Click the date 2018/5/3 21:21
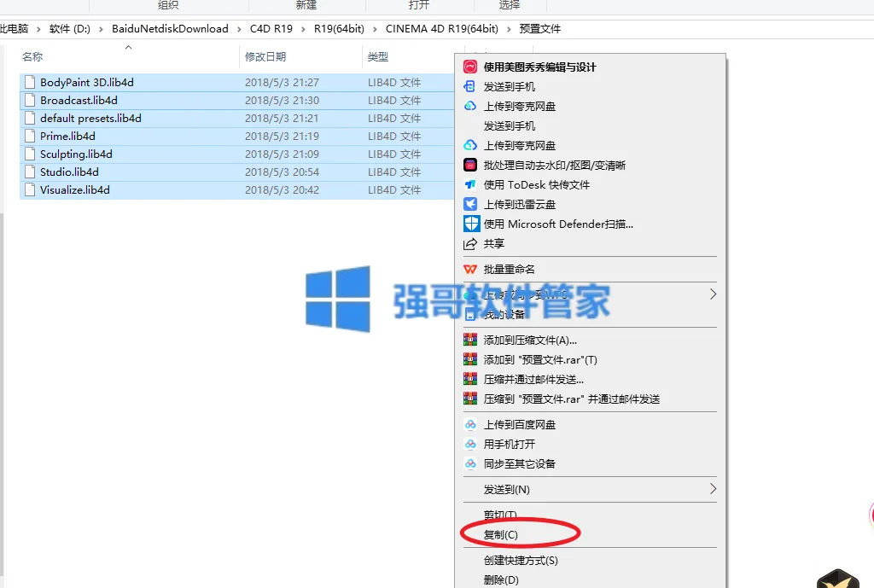 [282, 118]
